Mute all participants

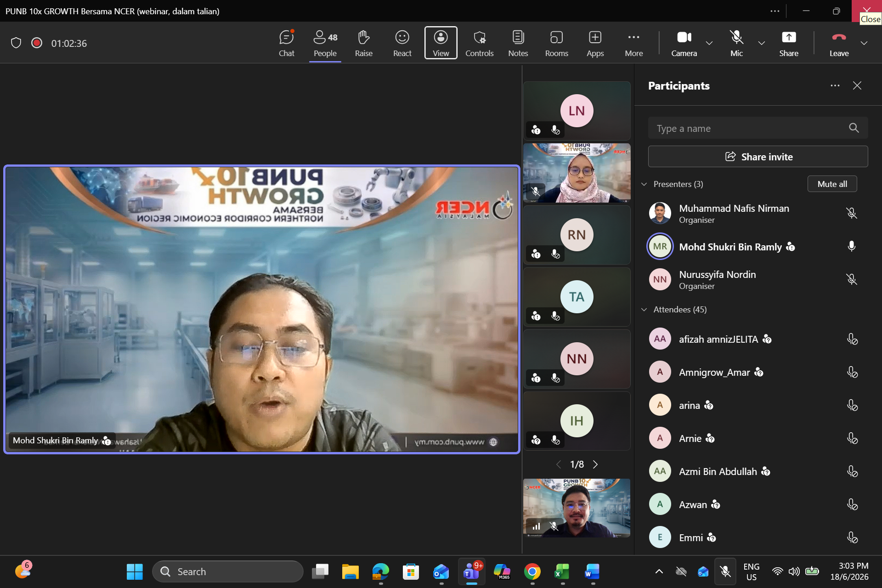coord(832,184)
